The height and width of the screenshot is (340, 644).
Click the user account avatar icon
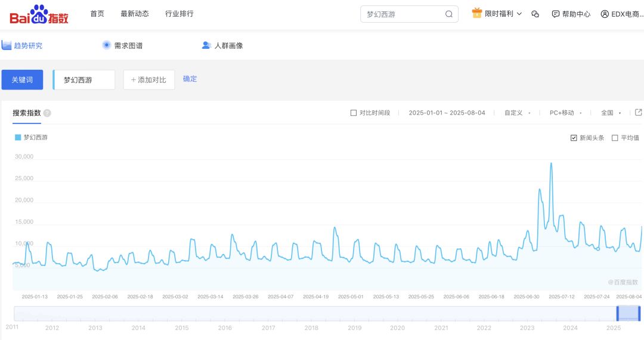[x=605, y=14]
